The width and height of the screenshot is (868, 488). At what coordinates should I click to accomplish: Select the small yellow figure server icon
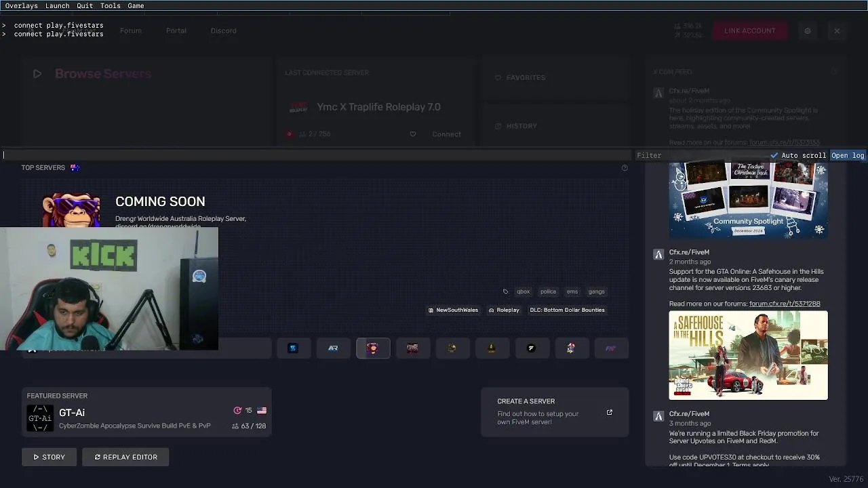[x=492, y=348]
